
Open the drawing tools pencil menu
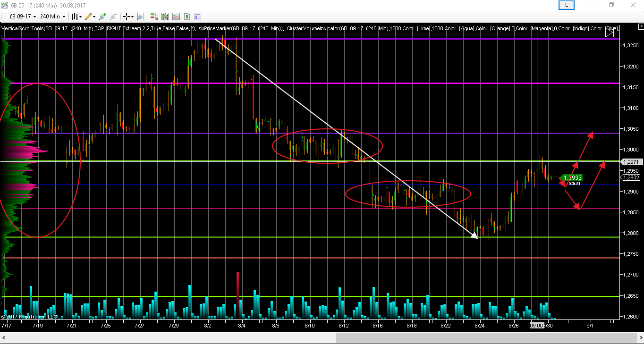pyautogui.click(x=90, y=17)
